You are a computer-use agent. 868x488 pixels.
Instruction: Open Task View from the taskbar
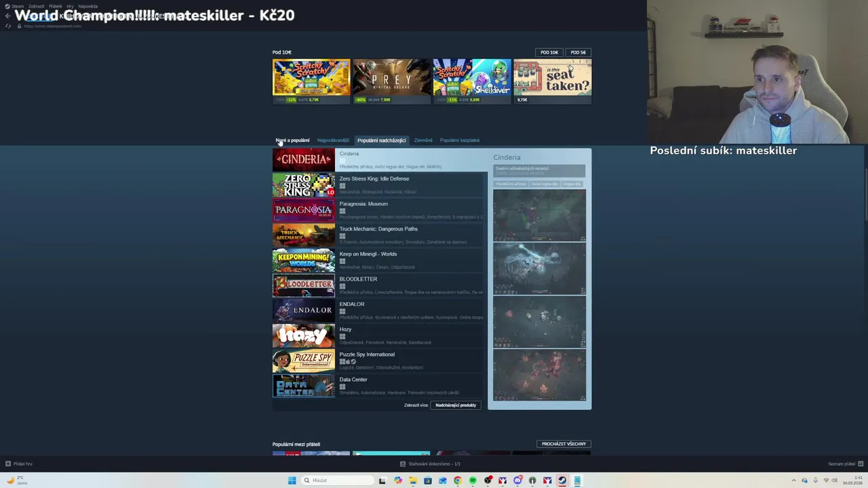point(382,481)
